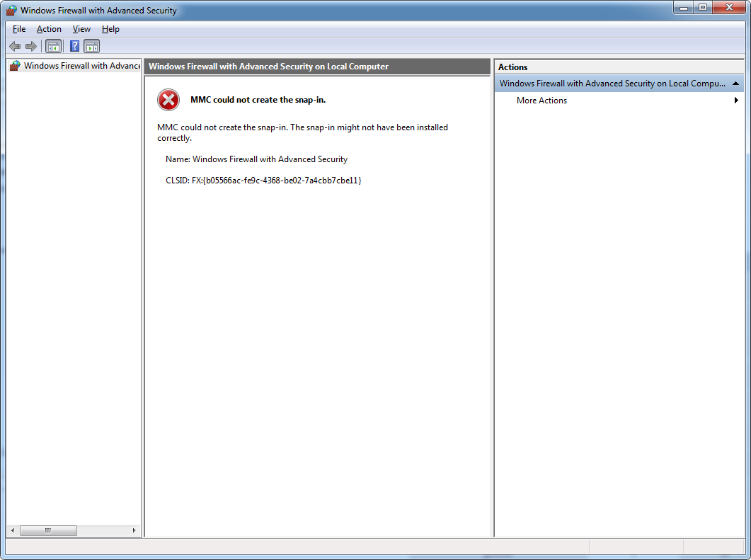Image resolution: width=751 pixels, height=560 pixels.
Task: Click the CLSID text line
Action: (x=263, y=181)
